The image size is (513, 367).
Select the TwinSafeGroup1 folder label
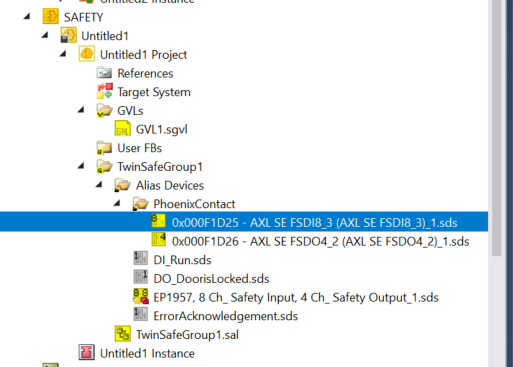click(160, 167)
